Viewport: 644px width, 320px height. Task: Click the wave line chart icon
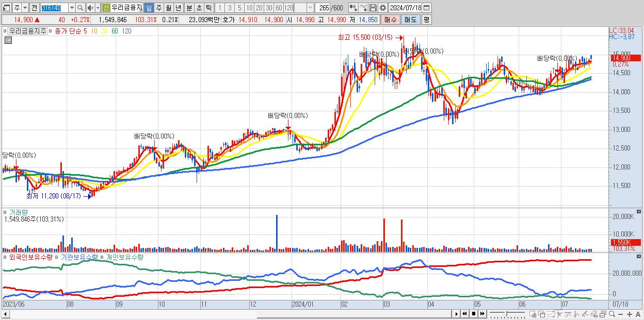pos(577,314)
